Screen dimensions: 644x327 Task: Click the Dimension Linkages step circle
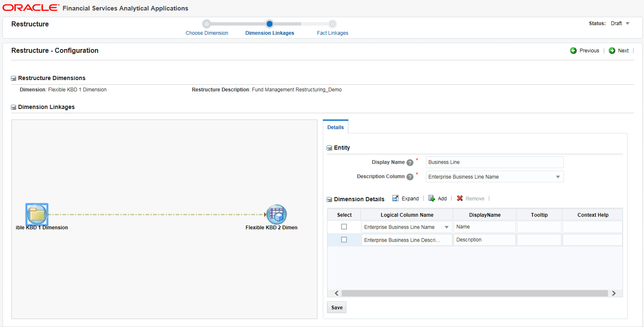[x=270, y=24]
